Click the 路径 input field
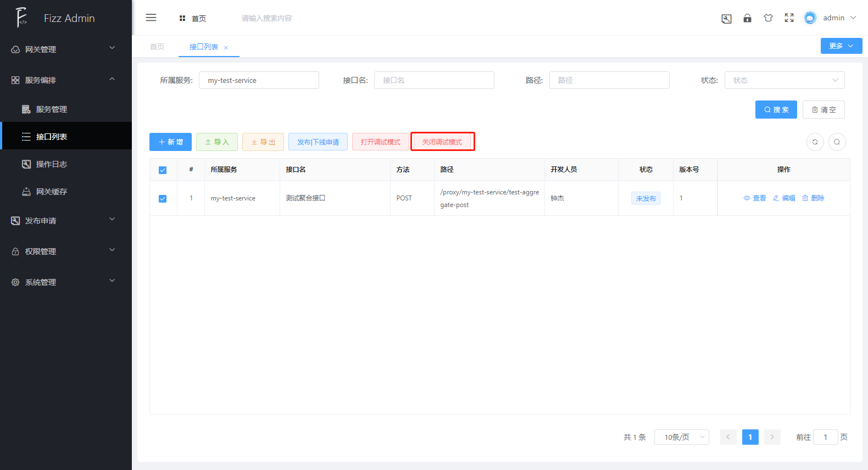 tap(609, 80)
